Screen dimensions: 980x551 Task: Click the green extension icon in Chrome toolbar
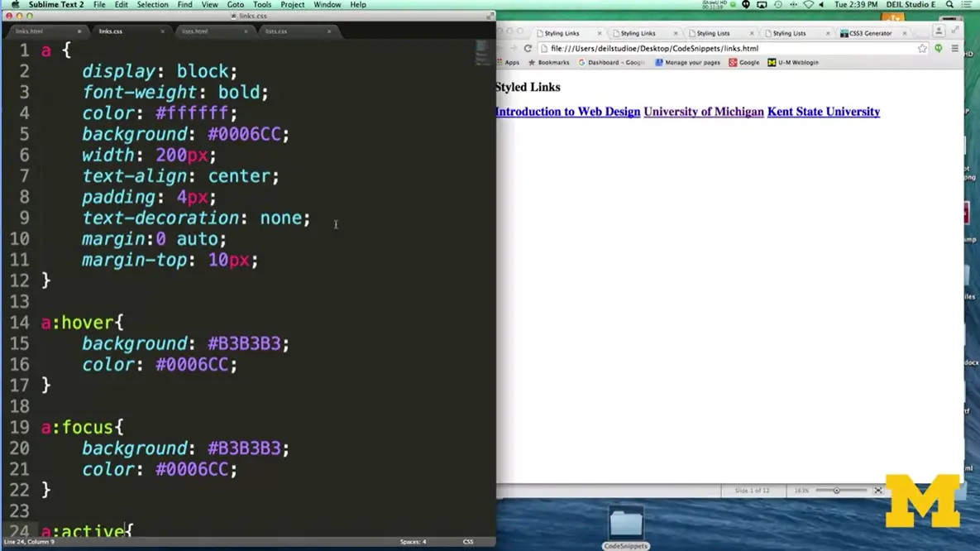939,49
